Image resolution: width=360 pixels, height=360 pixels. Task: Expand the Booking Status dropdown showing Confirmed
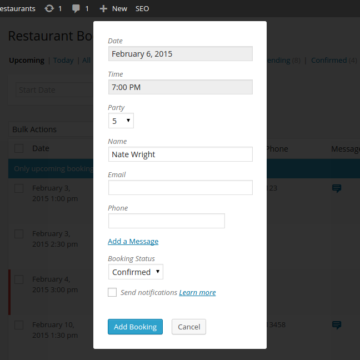(x=136, y=272)
